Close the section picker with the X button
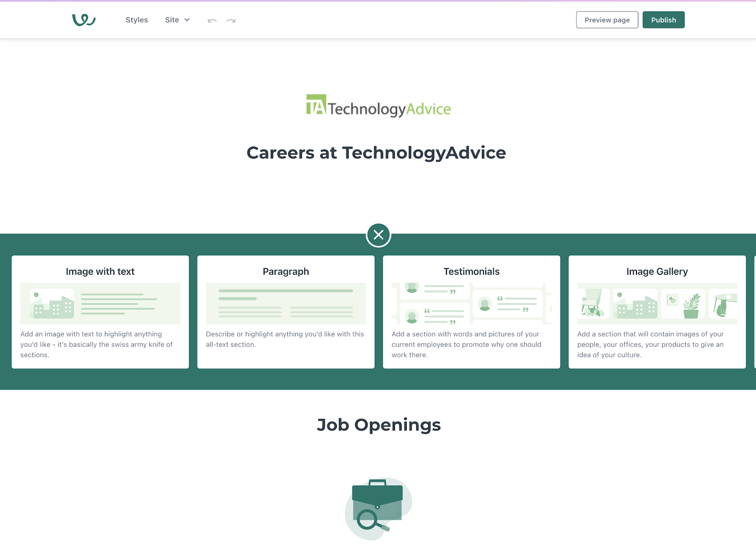 [x=378, y=235]
